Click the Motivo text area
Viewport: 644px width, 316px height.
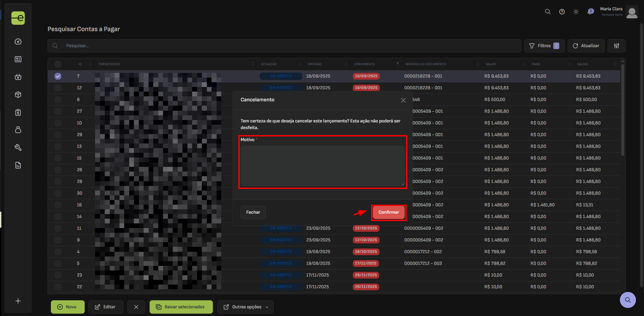323,166
